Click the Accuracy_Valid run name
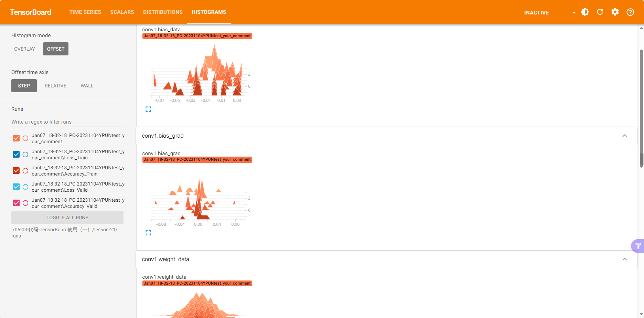Screen dimensions: 644x318 click(x=78, y=203)
